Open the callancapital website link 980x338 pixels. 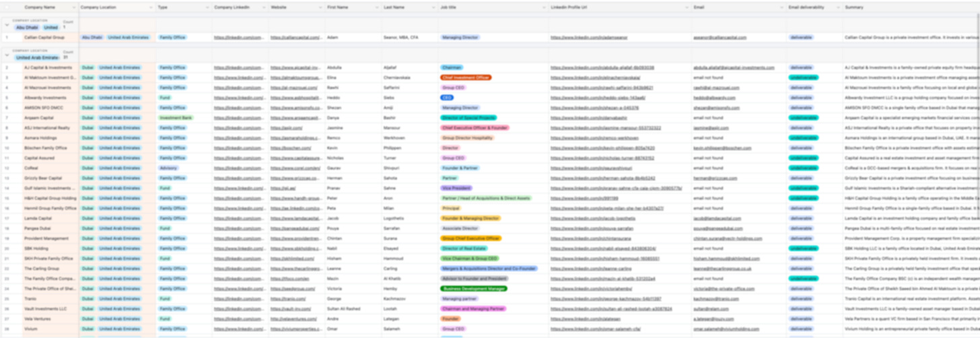click(x=295, y=38)
